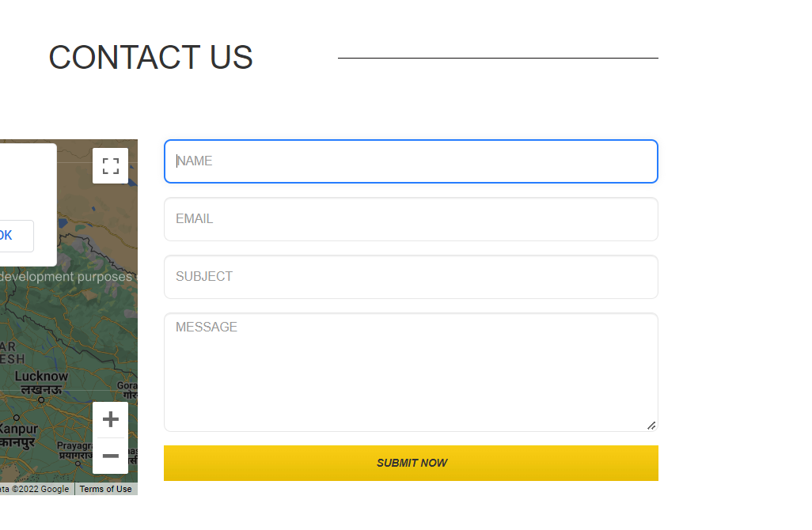Click the zoom control panel slider area
812x530 pixels.
pos(110,437)
